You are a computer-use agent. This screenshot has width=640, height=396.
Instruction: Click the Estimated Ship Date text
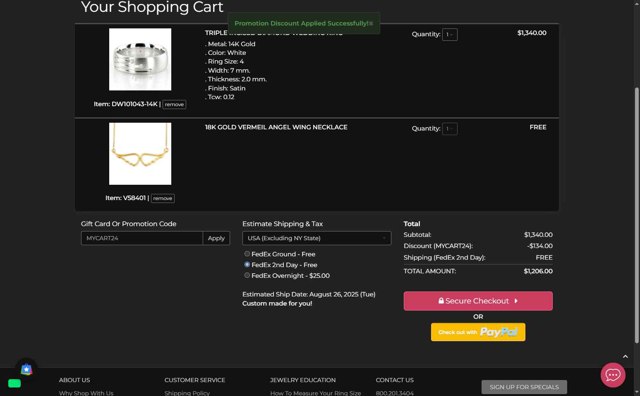(x=309, y=294)
